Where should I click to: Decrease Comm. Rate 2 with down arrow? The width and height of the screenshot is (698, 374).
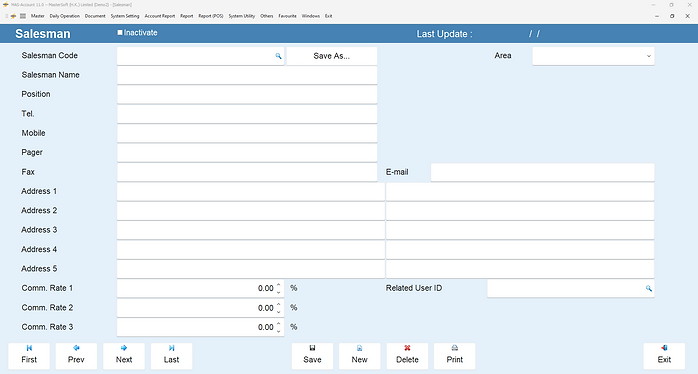click(x=279, y=312)
